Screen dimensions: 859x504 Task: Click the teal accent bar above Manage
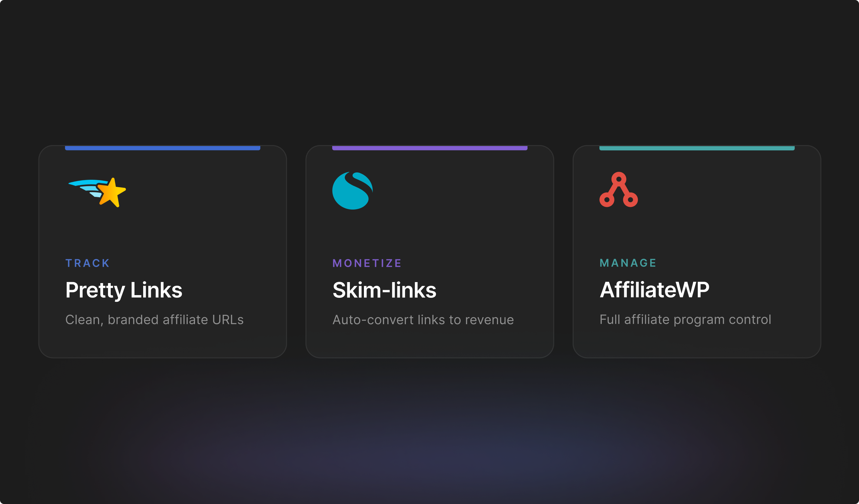pos(697,148)
